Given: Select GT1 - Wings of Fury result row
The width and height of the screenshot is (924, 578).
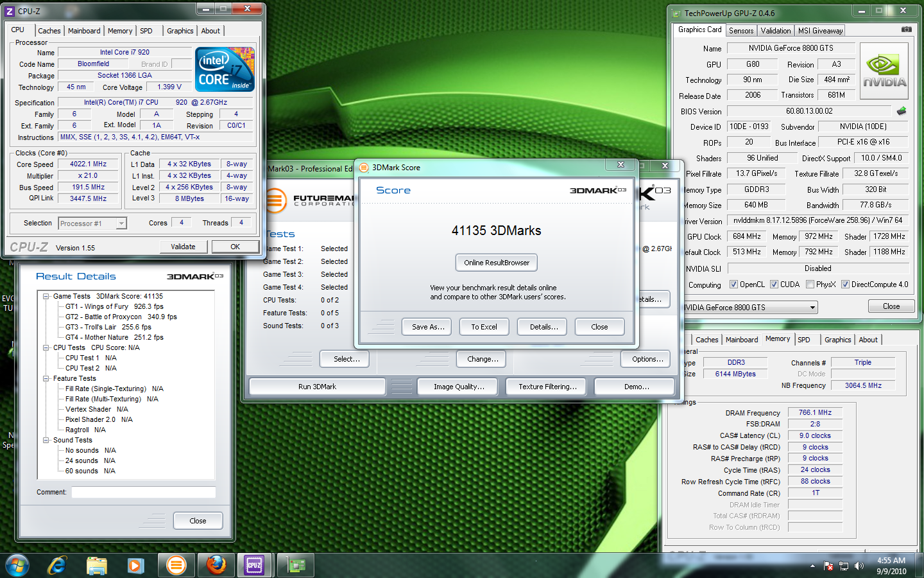Looking at the screenshot, I should click(x=114, y=307).
